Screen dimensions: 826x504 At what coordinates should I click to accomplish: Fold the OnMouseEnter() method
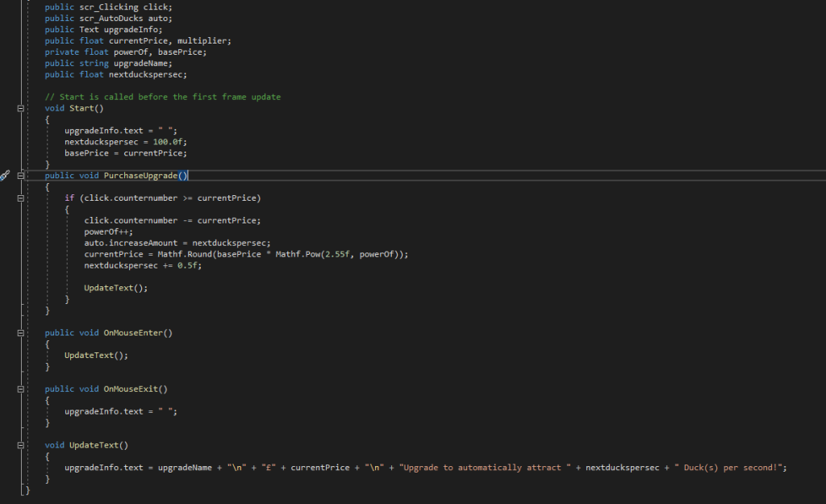tap(20, 332)
